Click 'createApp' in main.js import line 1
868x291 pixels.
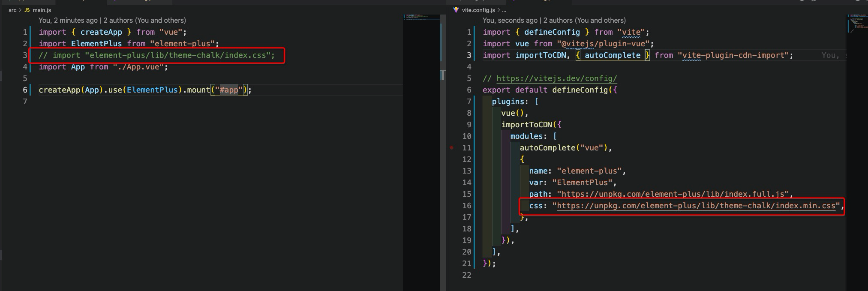coord(101,32)
